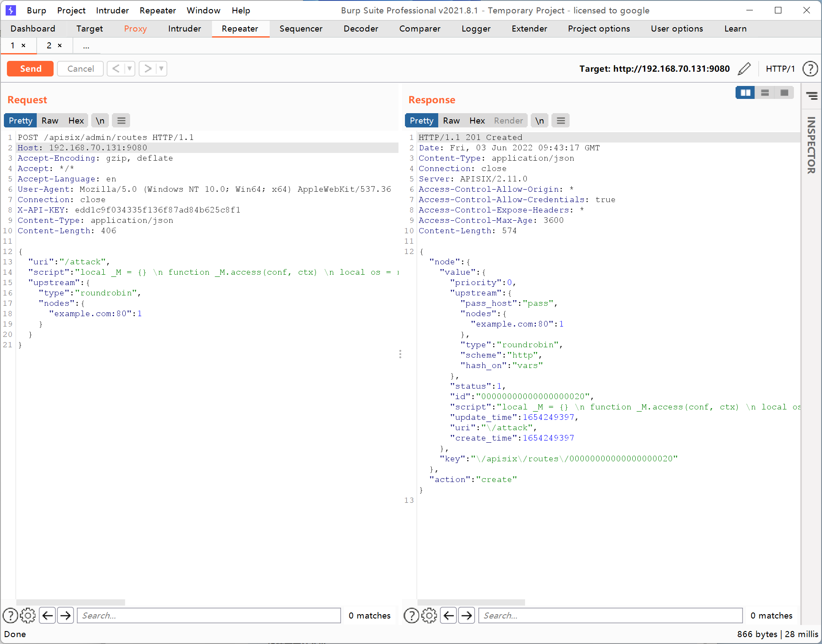This screenshot has width=822, height=644.
Task: Click the Cancel request button
Action: (x=80, y=69)
